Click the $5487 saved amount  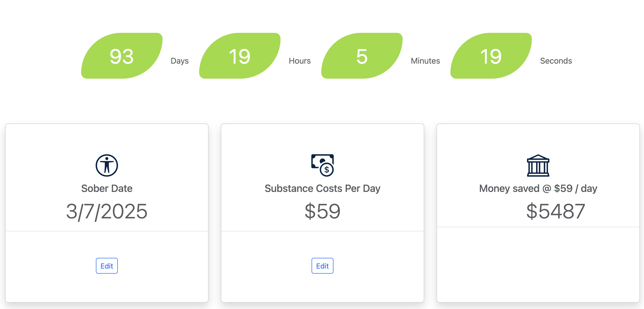tap(556, 211)
